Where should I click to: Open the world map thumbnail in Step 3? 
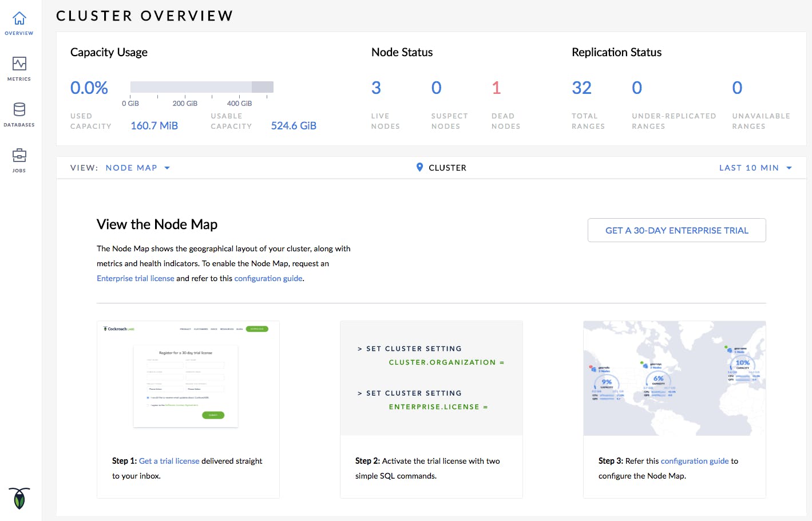click(674, 378)
